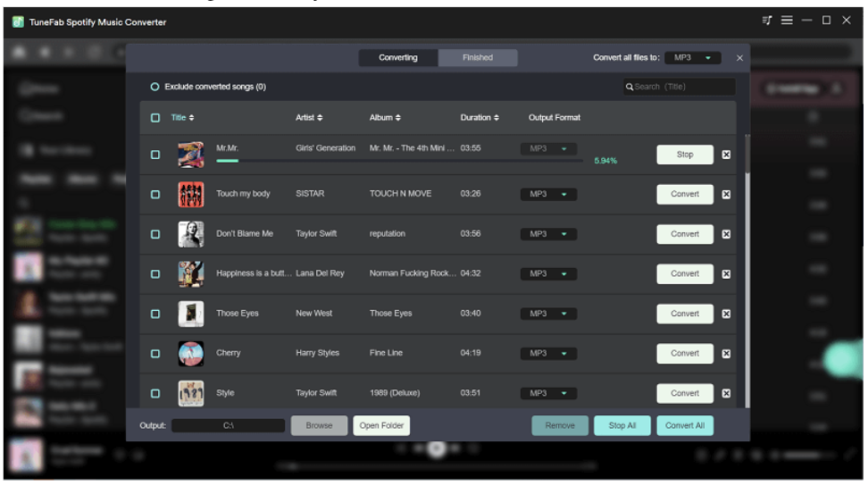
Task: Open Style format dropdown
Action: (x=548, y=394)
